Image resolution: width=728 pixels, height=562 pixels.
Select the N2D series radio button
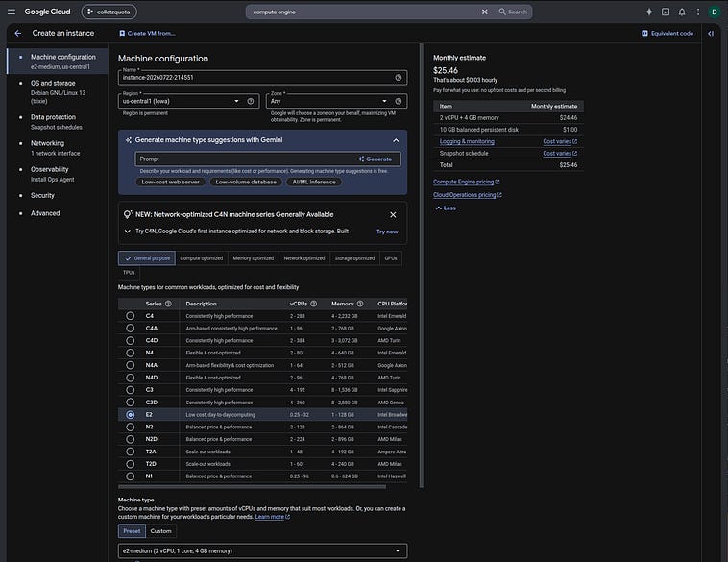[x=130, y=439]
